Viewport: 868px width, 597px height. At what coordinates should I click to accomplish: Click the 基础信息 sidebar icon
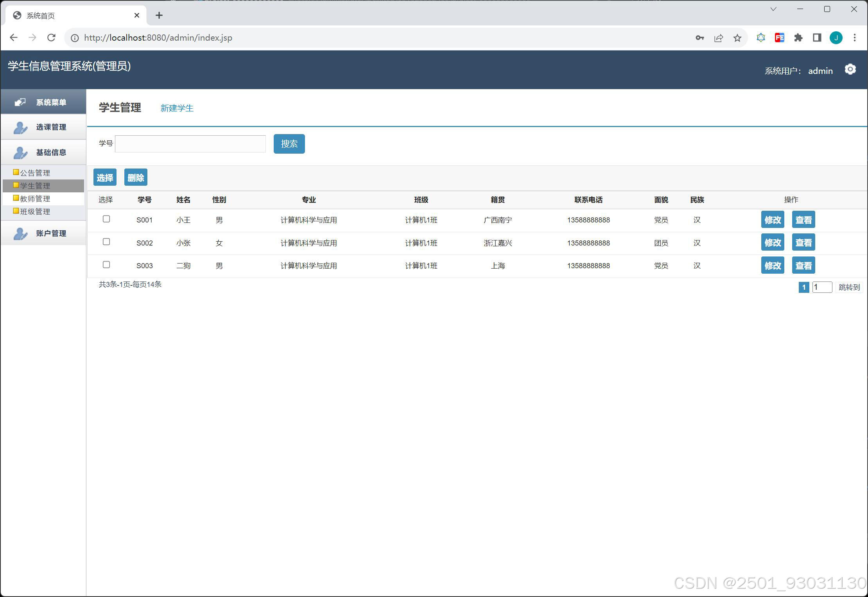point(20,152)
